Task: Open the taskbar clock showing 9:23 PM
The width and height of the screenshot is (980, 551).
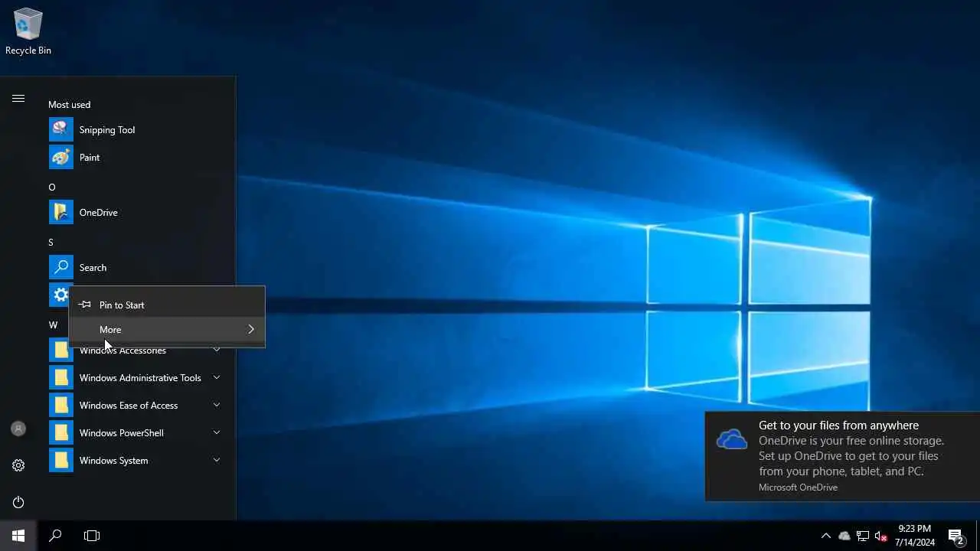Action: [915, 536]
